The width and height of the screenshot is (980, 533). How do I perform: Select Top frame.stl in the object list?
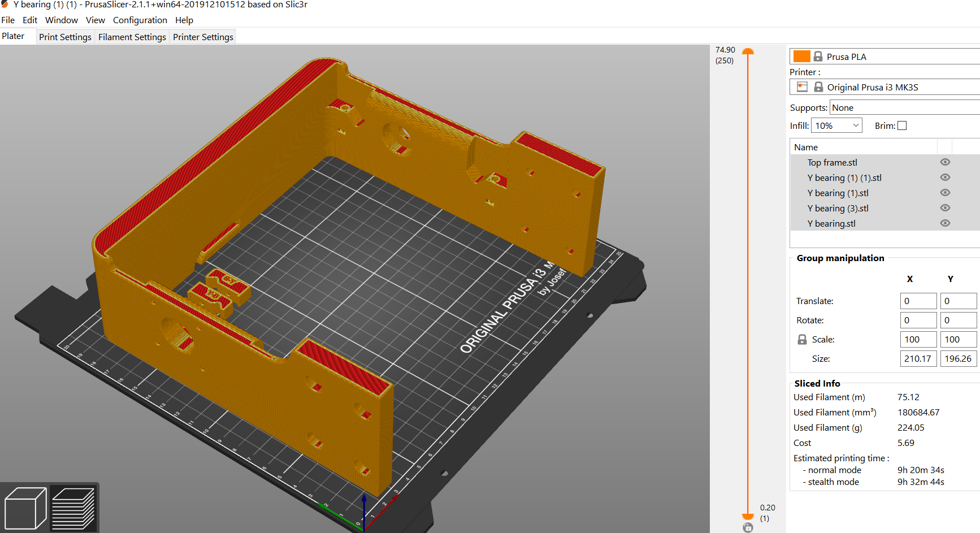click(832, 163)
